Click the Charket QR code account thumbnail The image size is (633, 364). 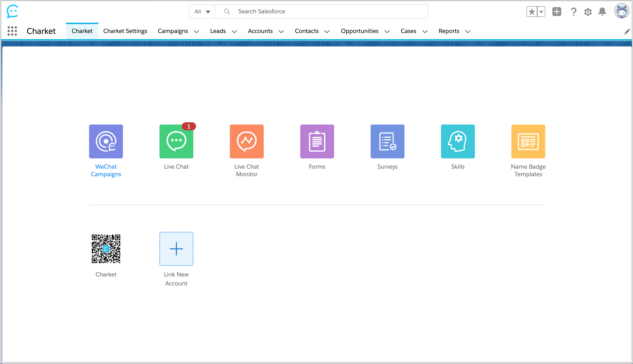tap(106, 249)
